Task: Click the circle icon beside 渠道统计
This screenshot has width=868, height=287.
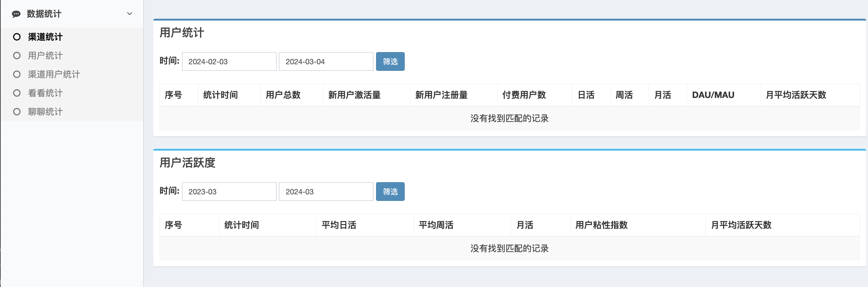Action: 17,37
